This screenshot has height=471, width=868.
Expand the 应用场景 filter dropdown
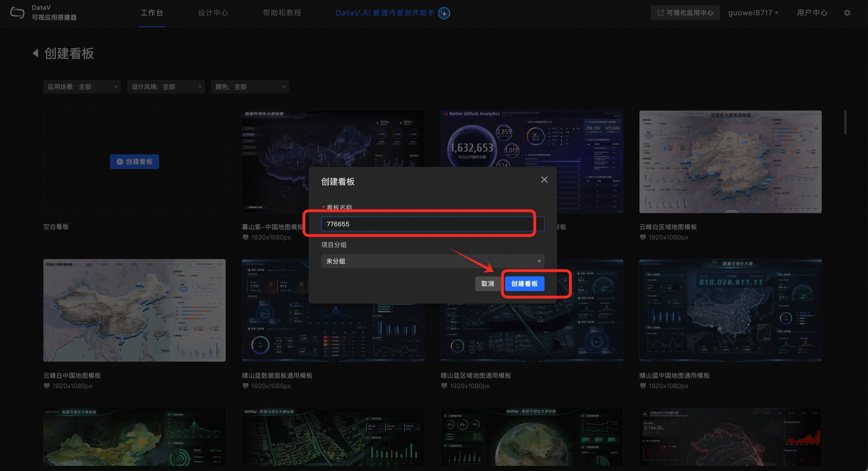coord(82,87)
